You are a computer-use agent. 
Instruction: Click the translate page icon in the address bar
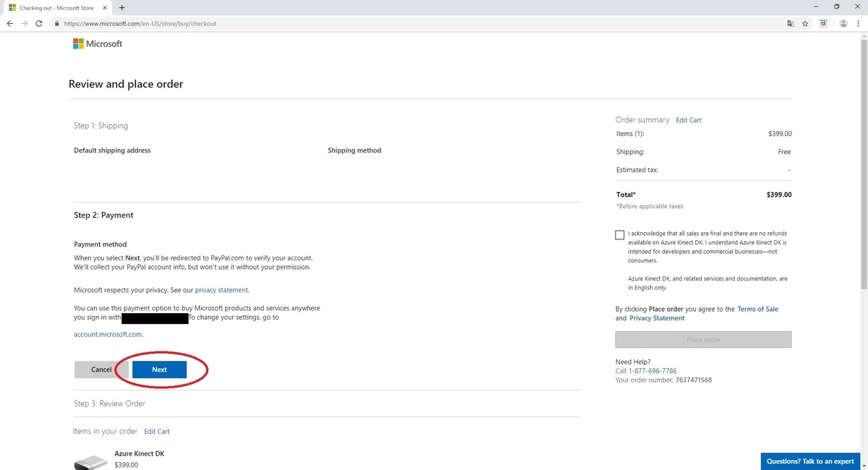pos(790,23)
